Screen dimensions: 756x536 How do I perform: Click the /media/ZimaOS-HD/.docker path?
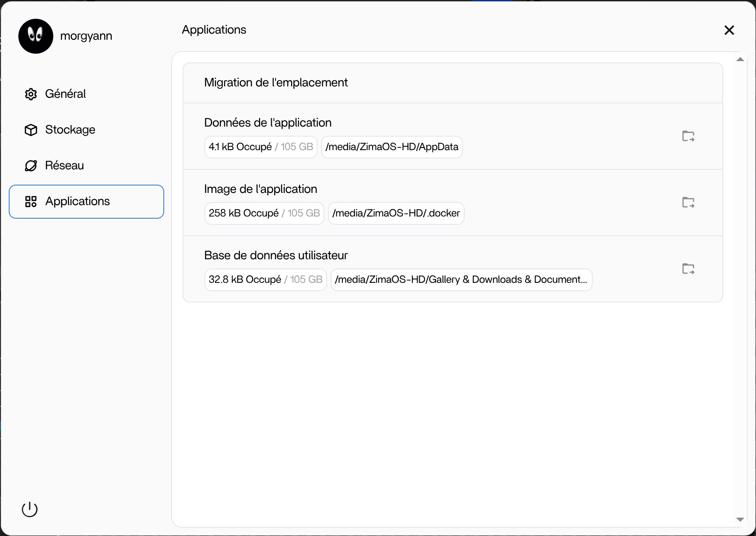[x=396, y=213]
